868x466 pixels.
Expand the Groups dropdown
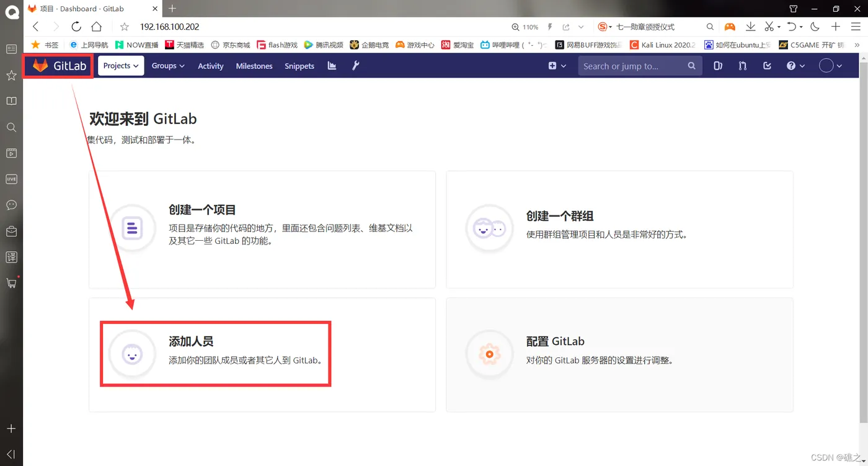click(168, 66)
